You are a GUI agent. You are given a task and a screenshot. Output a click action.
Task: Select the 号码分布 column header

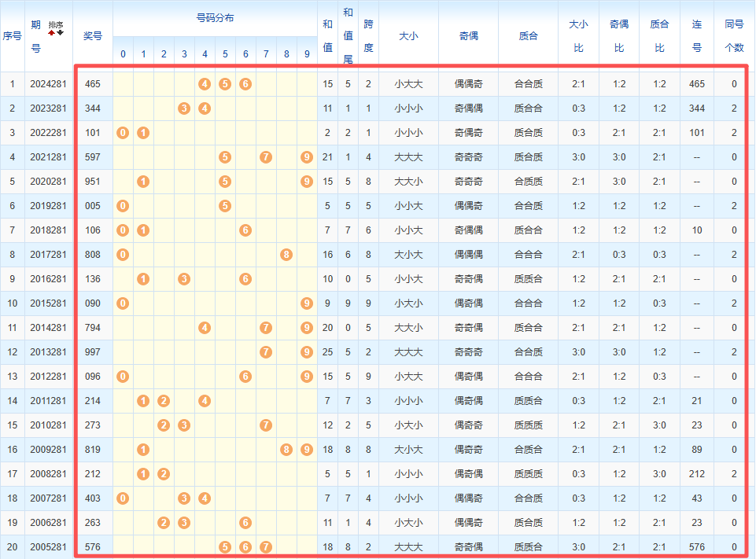coord(215,18)
